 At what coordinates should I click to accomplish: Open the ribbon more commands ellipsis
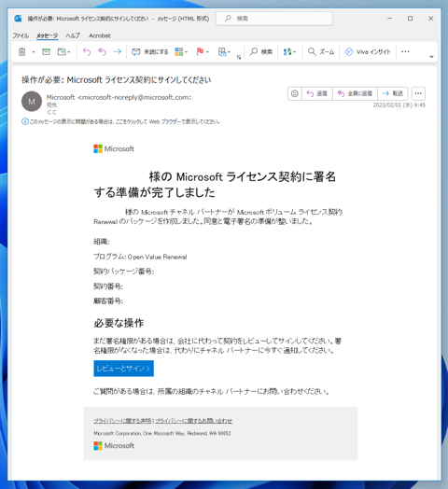coord(405,51)
